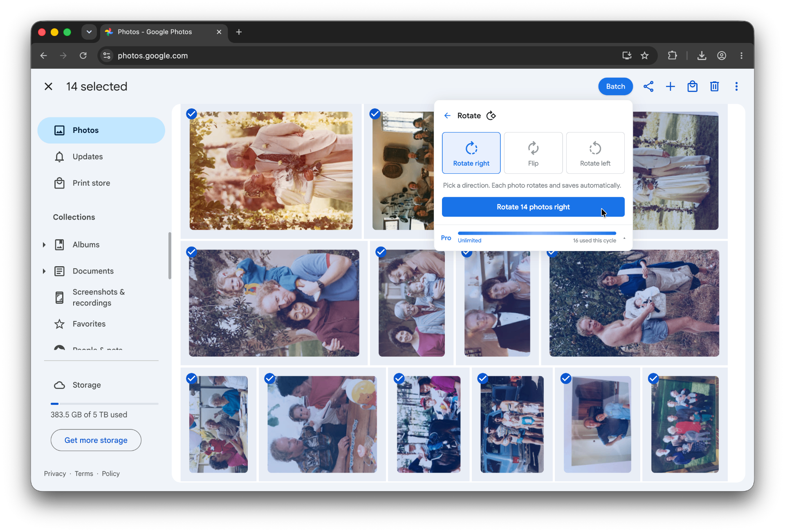Install app icon in address bar
785x532 pixels.
tap(627, 56)
